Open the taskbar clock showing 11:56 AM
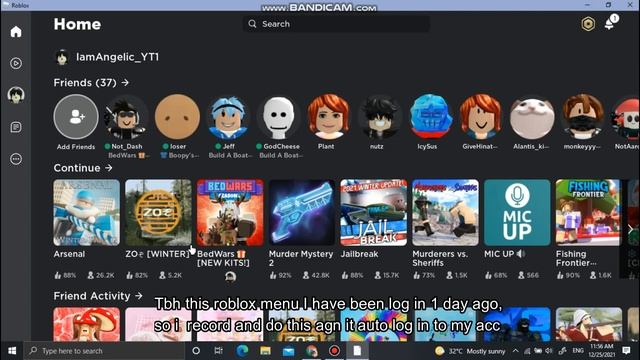 (602, 351)
